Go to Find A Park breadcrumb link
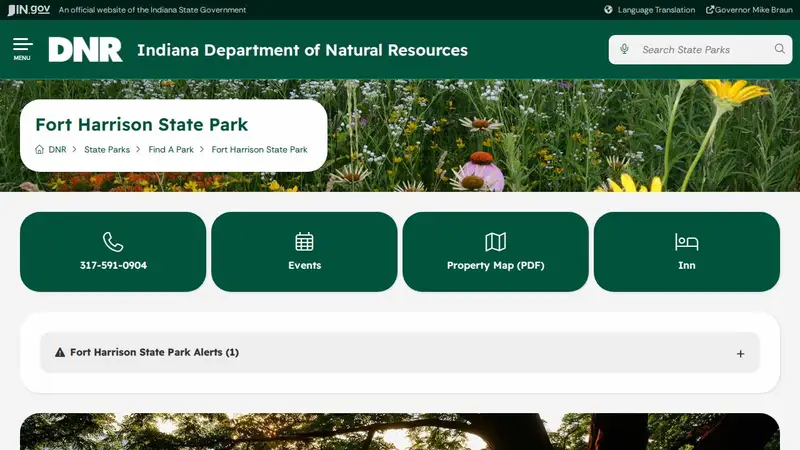The width and height of the screenshot is (800, 450). pos(171,149)
